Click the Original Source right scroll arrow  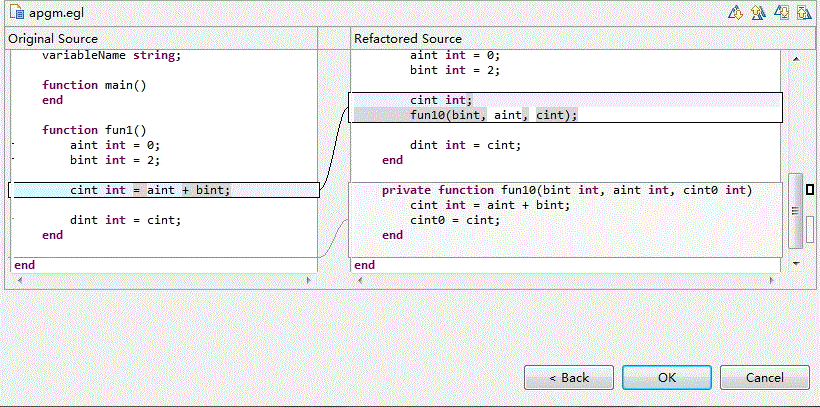[309, 281]
